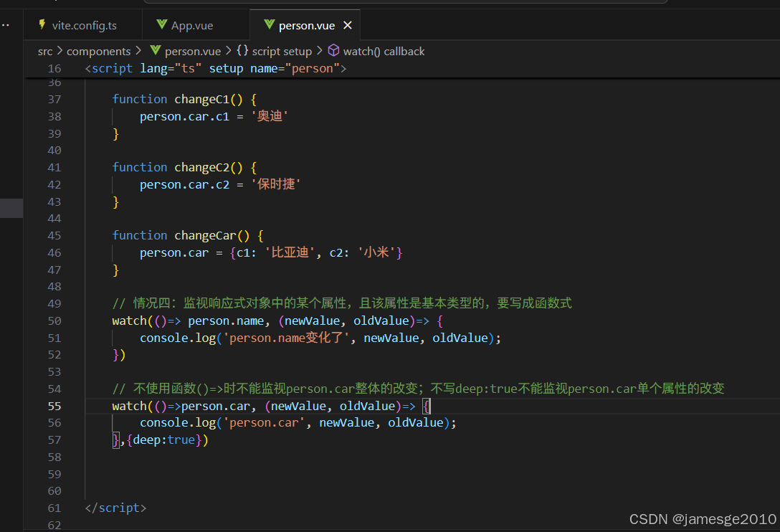Click the 'person.car' string on line 56

coord(264,423)
